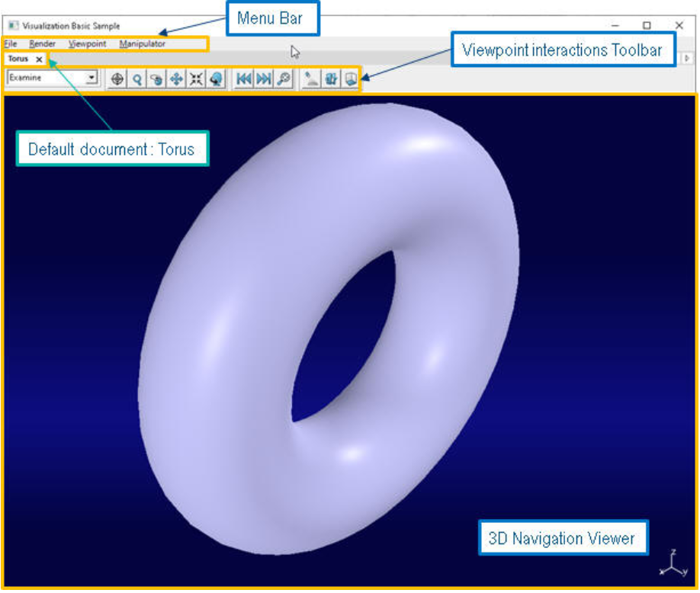This screenshot has width=700, height=593.
Task: Minimize the Visualization Basic Sample window
Action: [x=615, y=25]
